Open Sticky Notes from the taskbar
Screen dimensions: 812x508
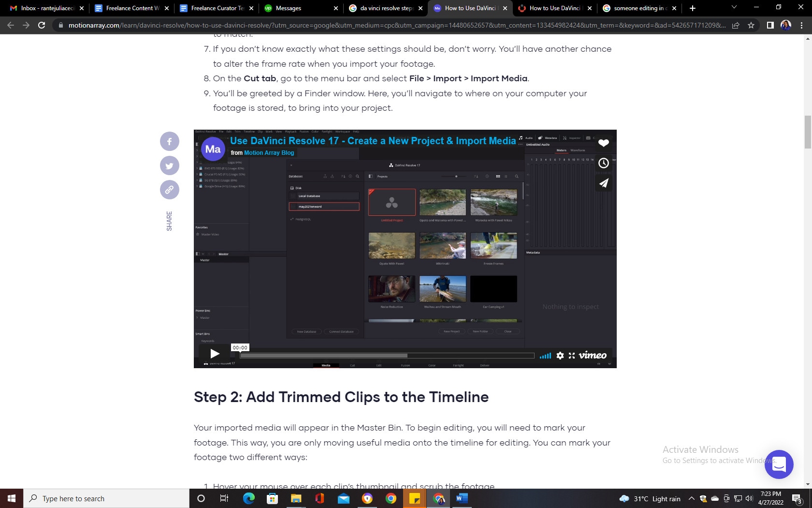point(415,498)
